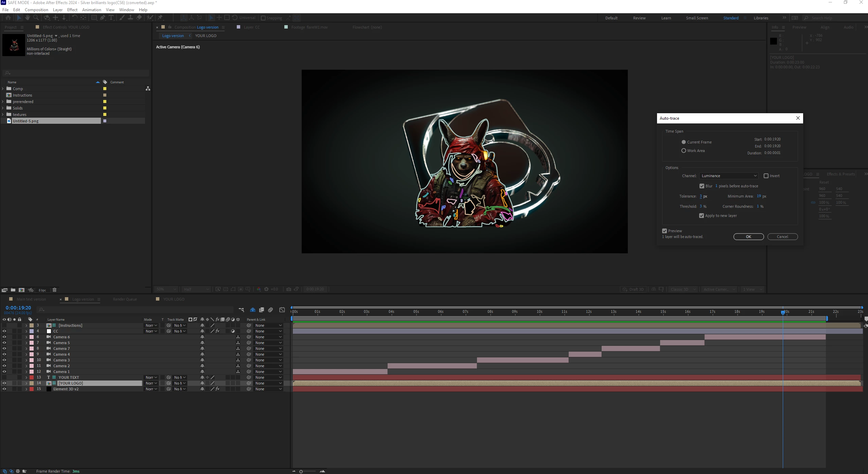Image resolution: width=868 pixels, height=474 pixels.
Task: Uncheck Apply to new layer option
Action: pyautogui.click(x=702, y=216)
